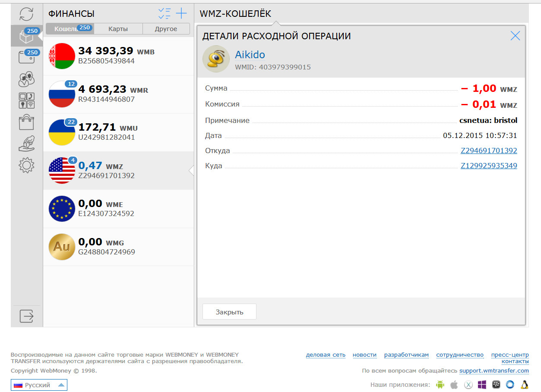Open the новости footer link
Viewport: 541px width, 392px height.
[x=364, y=354]
